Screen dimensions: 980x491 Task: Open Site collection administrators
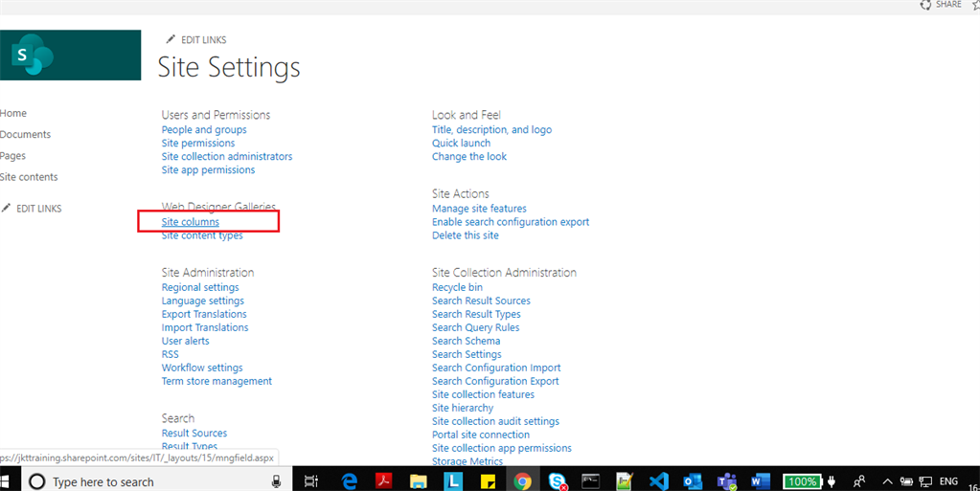[227, 156]
